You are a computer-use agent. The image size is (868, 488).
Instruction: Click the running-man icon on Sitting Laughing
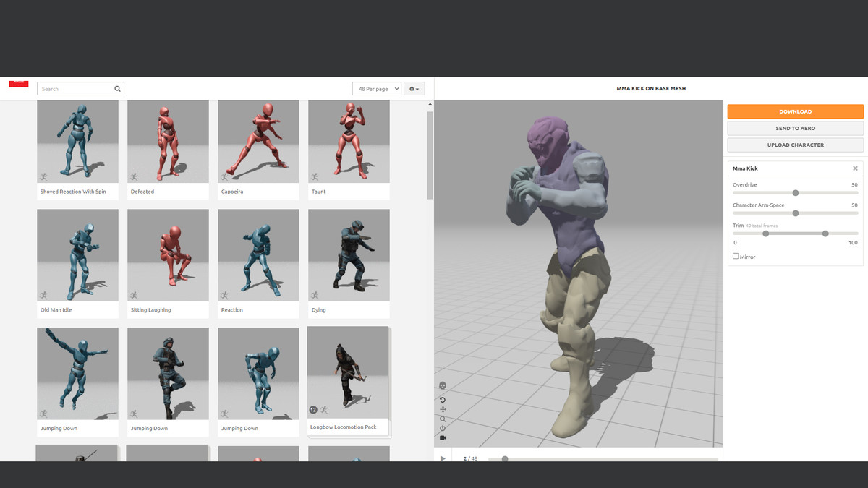pos(134,295)
